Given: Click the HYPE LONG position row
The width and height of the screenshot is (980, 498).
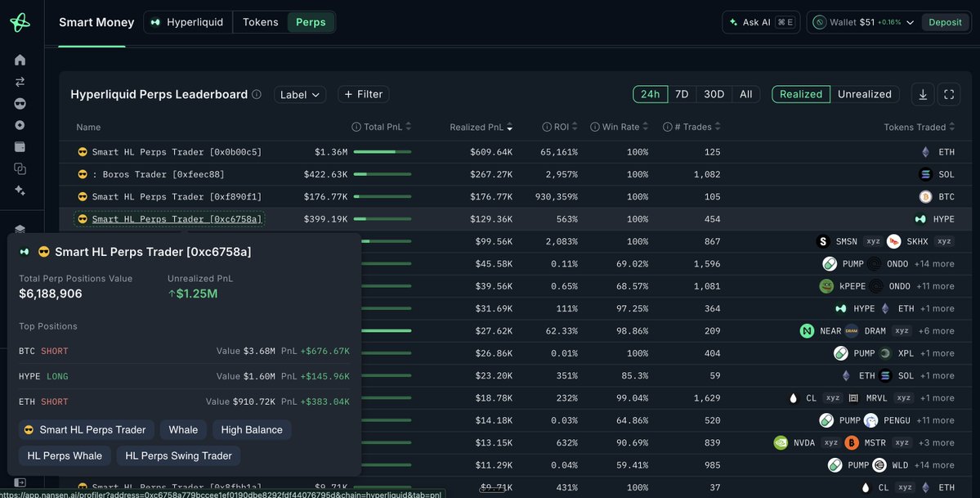Looking at the screenshot, I should tap(184, 377).
